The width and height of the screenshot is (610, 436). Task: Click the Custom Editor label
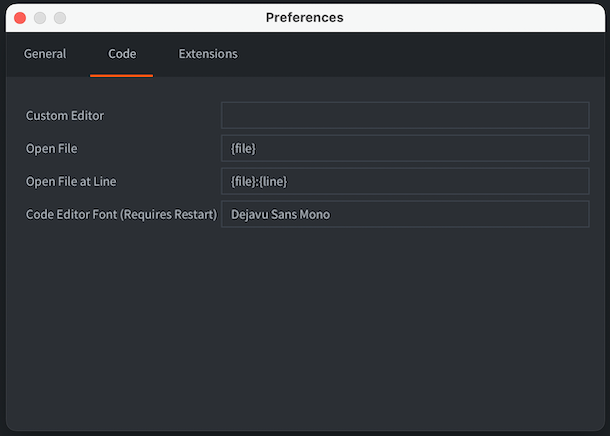(65, 116)
